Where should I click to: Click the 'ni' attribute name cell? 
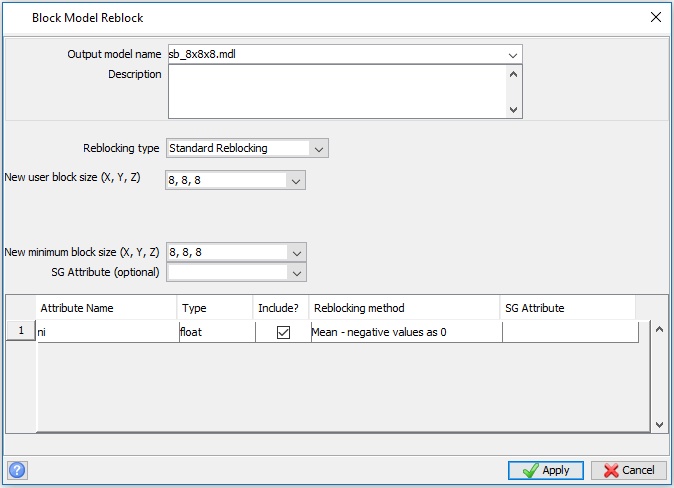(x=107, y=332)
